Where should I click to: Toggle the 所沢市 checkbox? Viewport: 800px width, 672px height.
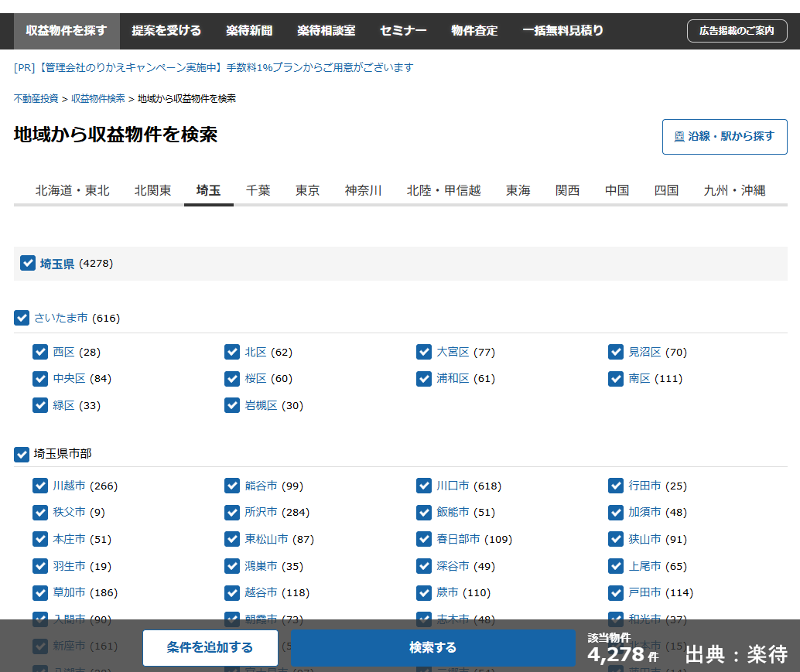(x=232, y=512)
